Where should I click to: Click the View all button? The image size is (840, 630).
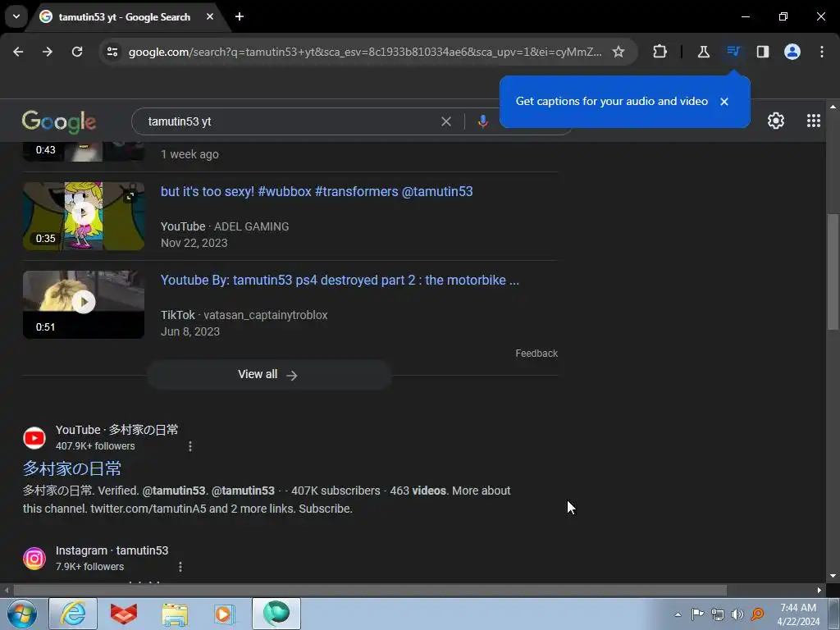[x=269, y=374]
